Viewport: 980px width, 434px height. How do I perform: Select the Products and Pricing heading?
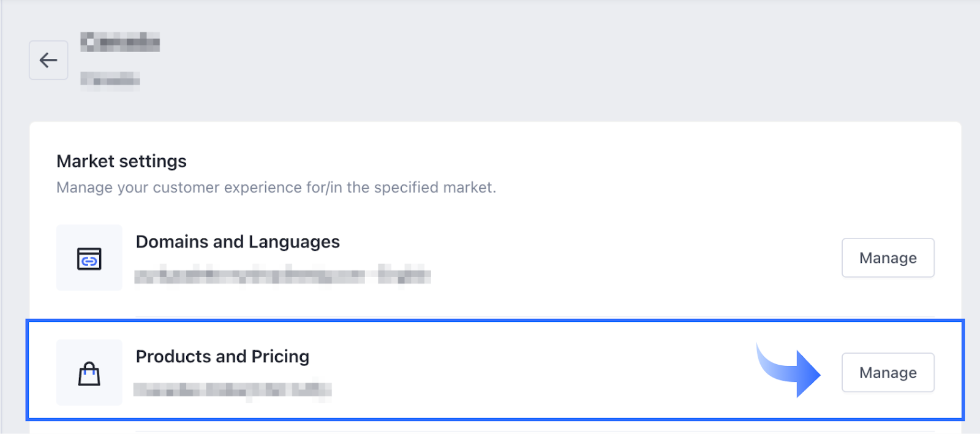(x=222, y=357)
